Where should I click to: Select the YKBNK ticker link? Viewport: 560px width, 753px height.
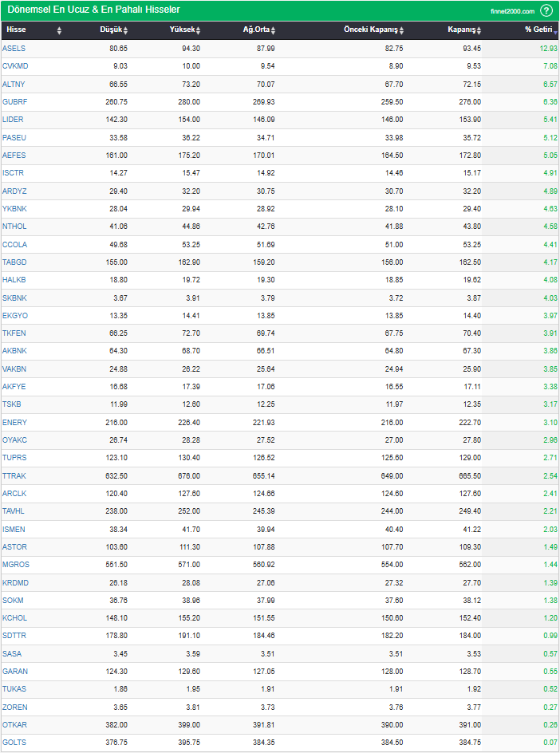14,209
